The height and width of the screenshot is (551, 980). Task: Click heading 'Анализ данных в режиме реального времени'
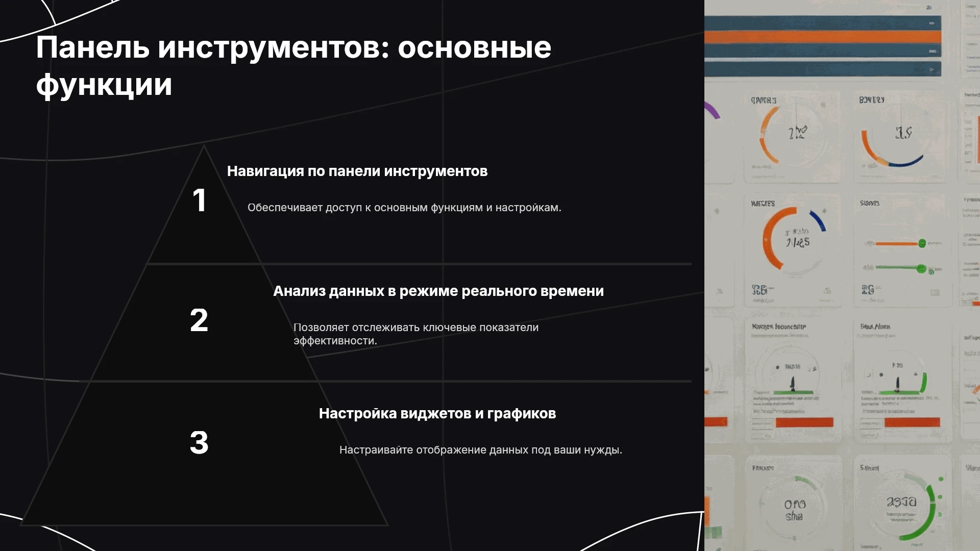pyautogui.click(x=438, y=291)
